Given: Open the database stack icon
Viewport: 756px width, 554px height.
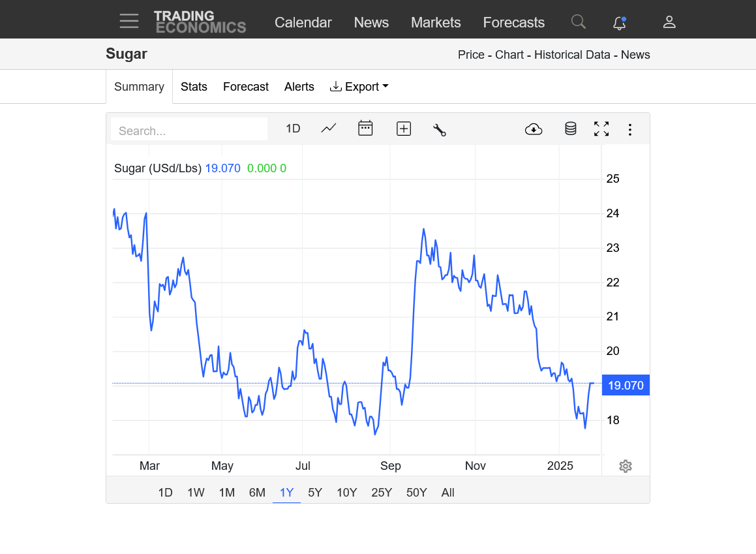Looking at the screenshot, I should [x=571, y=129].
